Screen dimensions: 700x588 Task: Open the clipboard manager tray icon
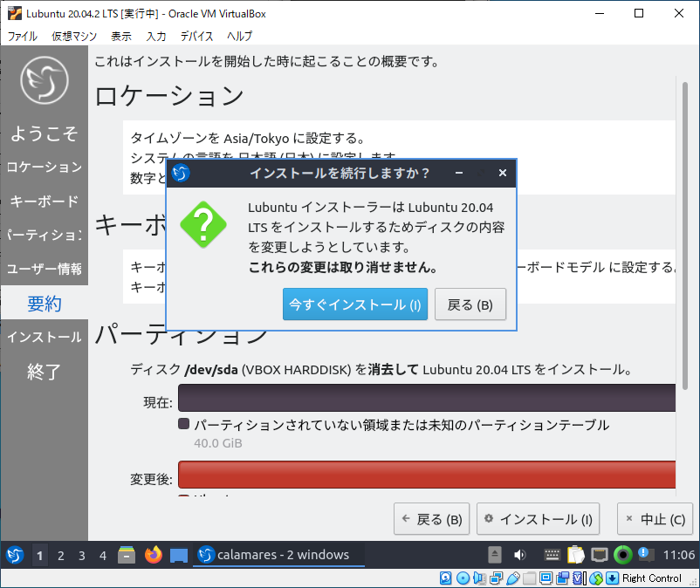point(576,555)
